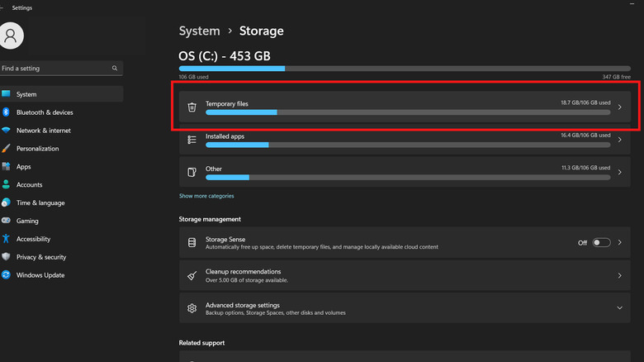Click System in the breadcrumb

[x=199, y=31]
